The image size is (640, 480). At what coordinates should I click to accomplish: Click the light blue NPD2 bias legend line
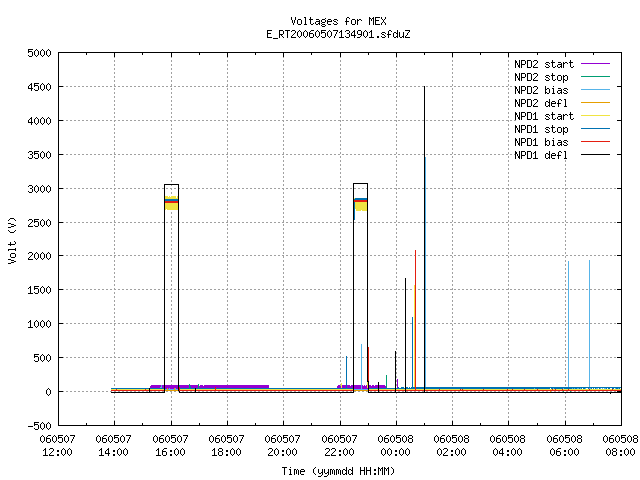pos(596,90)
